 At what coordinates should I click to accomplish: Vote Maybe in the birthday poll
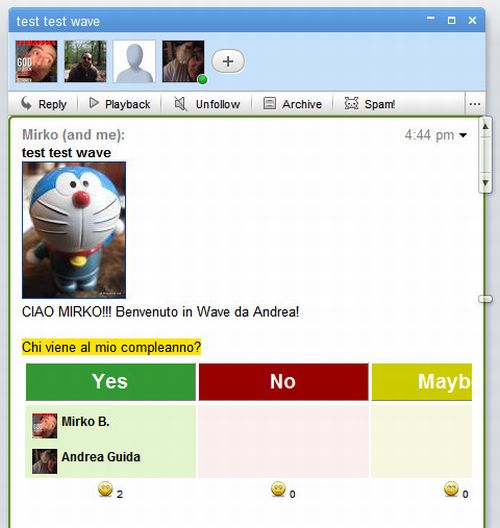422,382
